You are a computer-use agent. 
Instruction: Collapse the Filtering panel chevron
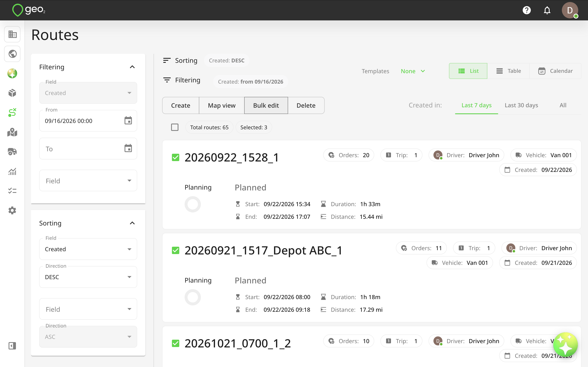point(132,67)
